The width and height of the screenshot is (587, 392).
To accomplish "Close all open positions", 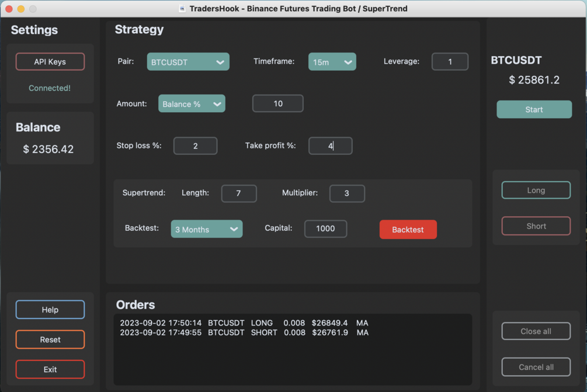I will [536, 331].
